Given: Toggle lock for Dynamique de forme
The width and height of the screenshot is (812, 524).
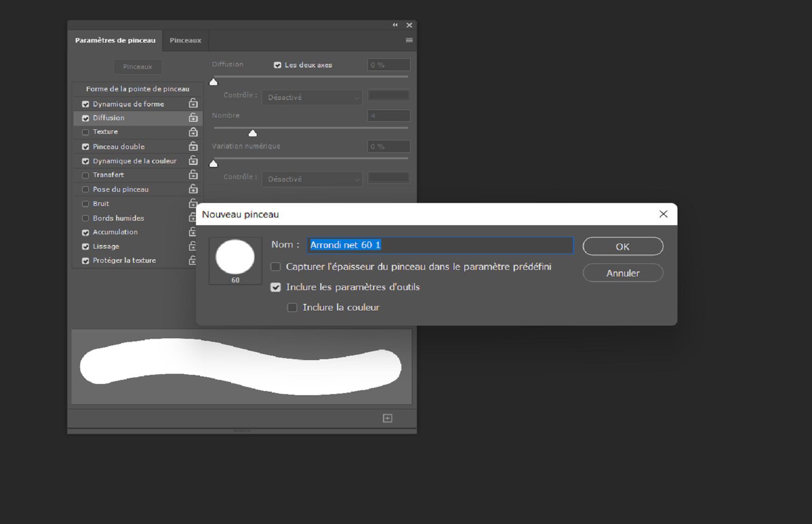Looking at the screenshot, I should point(193,103).
